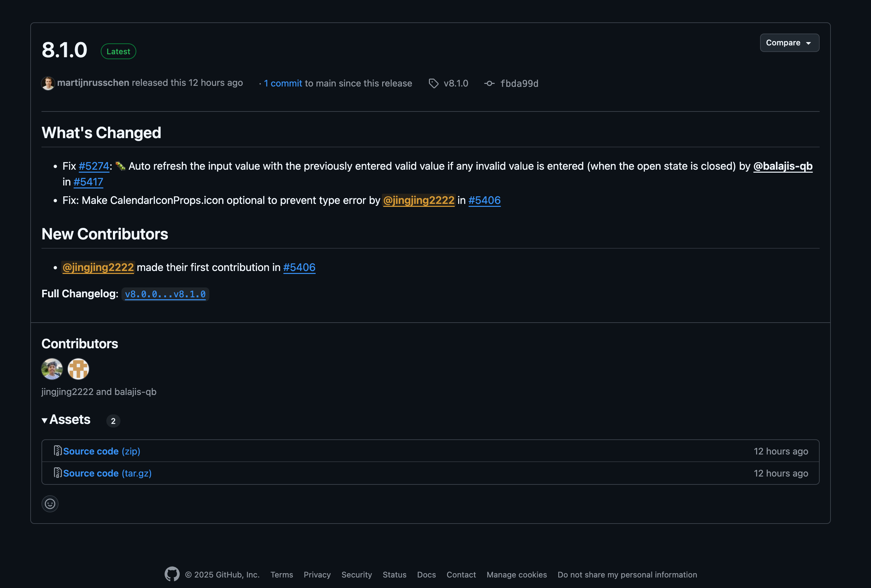Open jingjing2222's contributor avatar
Image resolution: width=871 pixels, height=588 pixels.
[52, 369]
